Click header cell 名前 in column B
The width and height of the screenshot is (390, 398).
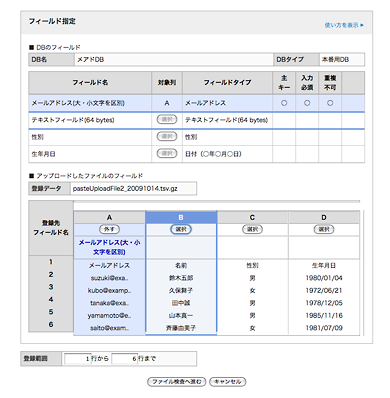(181, 266)
